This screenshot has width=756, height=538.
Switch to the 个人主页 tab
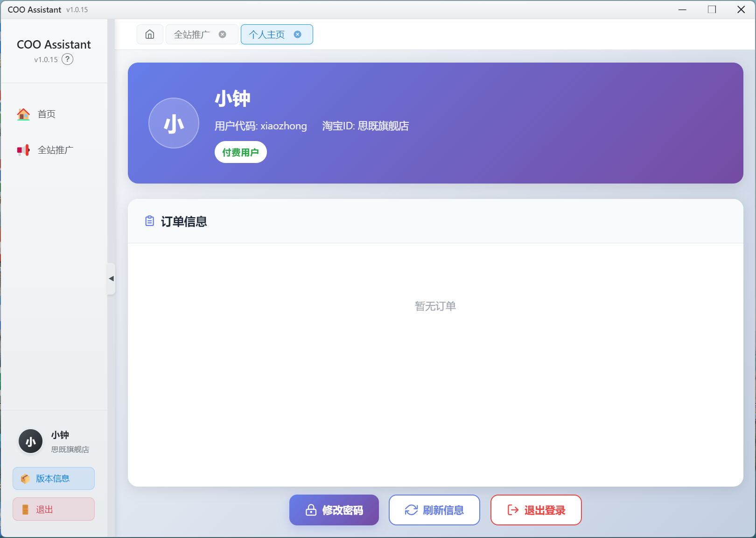click(x=268, y=34)
